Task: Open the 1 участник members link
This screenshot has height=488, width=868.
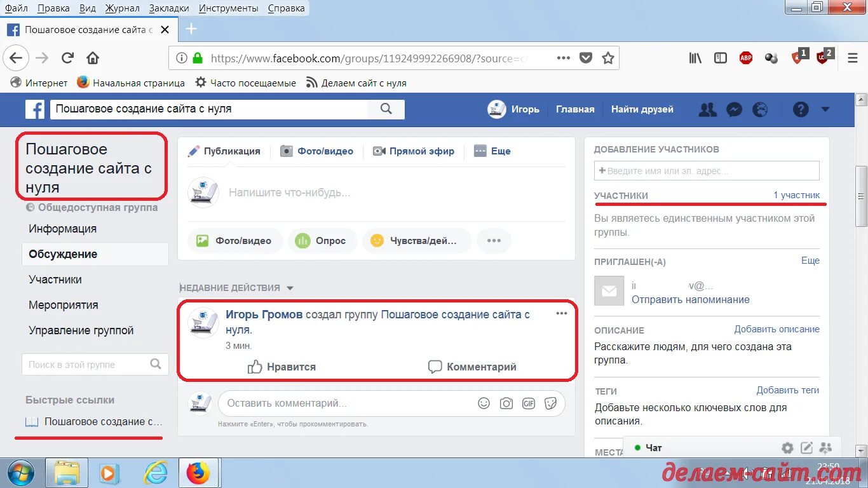Action: 796,195
